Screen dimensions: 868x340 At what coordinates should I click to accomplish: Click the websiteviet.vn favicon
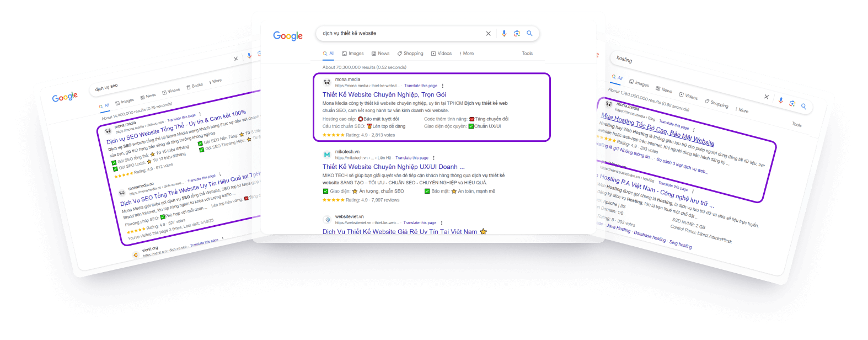(327, 220)
